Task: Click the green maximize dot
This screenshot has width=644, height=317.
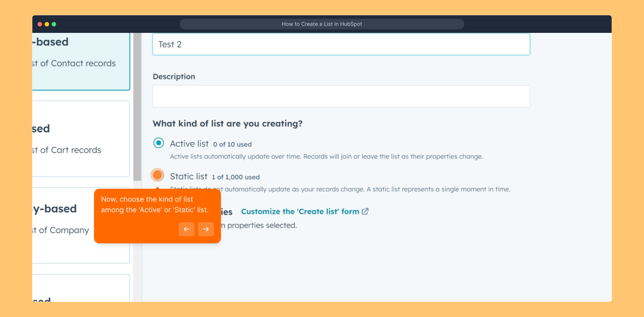Action: [54, 24]
